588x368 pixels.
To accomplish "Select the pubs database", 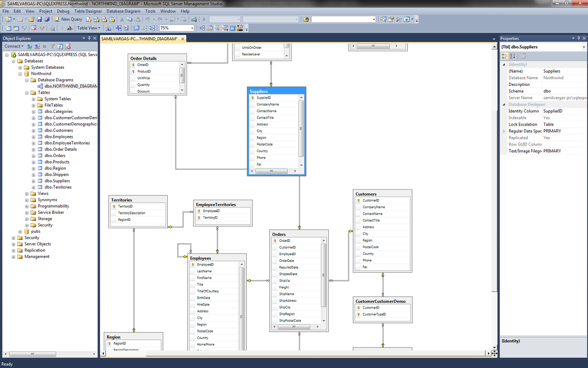I will [x=36, y=231].
